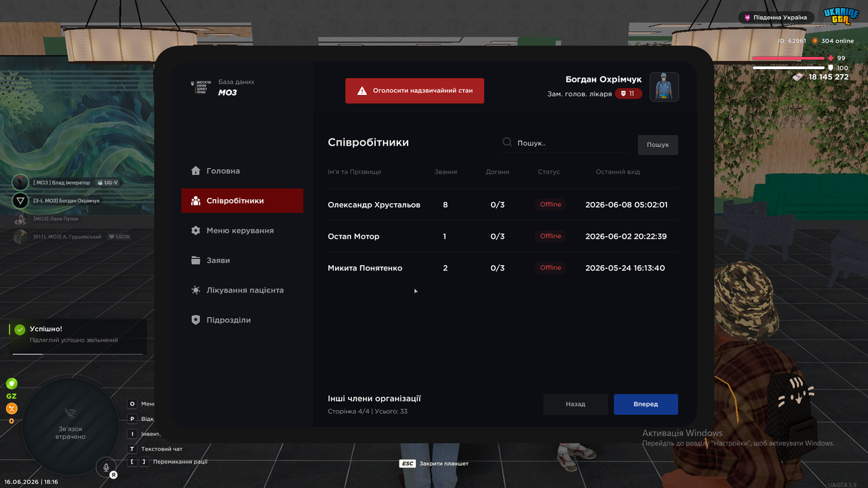
Task: Click the Статус column header
Action: (x=549, y=172)
